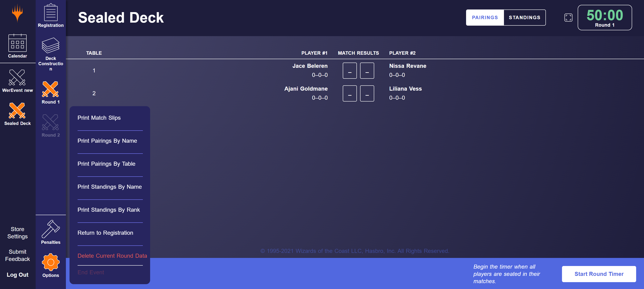Click the 50:00 Round 1 timer box
The image size is (644, 289).
point(605,18)
